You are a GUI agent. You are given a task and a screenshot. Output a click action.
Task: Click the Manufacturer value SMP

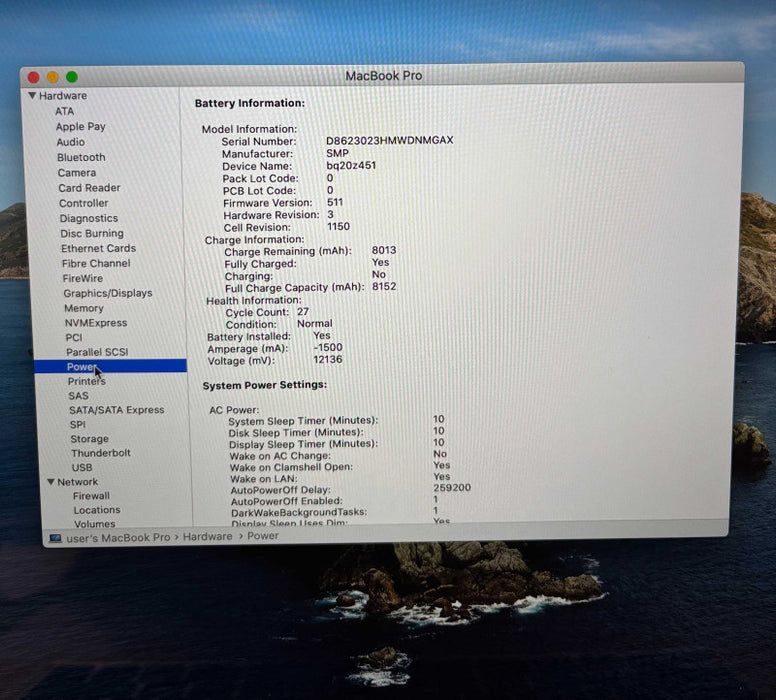(337, 153)
